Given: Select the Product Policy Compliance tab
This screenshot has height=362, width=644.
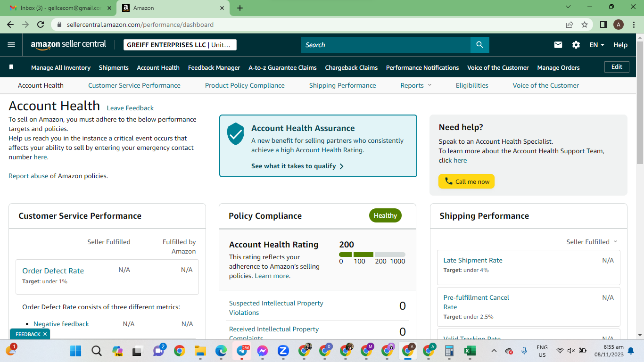Looking at the screenshot, I should tap(245, 85).
